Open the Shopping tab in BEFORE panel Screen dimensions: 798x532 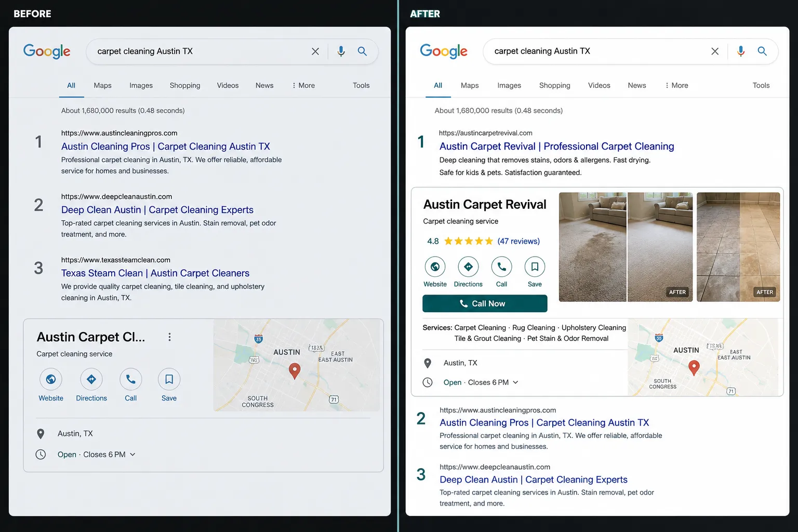pos(185,85)
